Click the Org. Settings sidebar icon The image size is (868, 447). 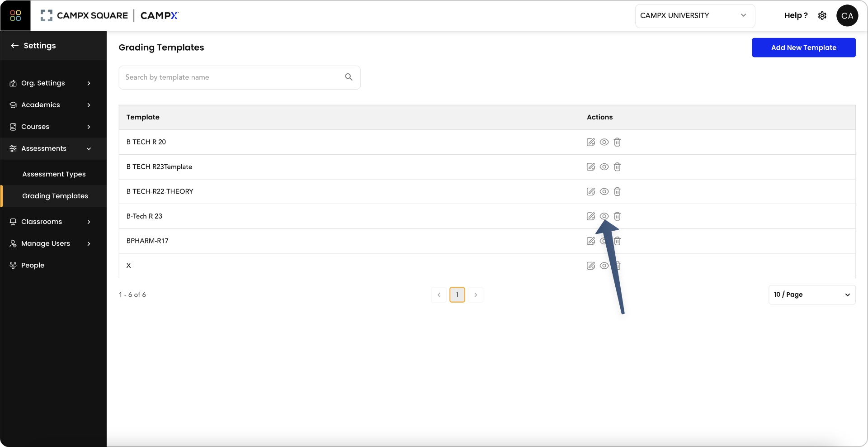pyautogui.click(x=13, y=83)
